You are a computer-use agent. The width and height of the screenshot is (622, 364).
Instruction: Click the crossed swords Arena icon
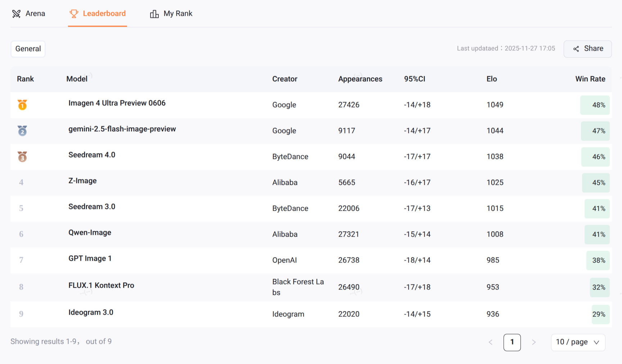tap(16, 14)
